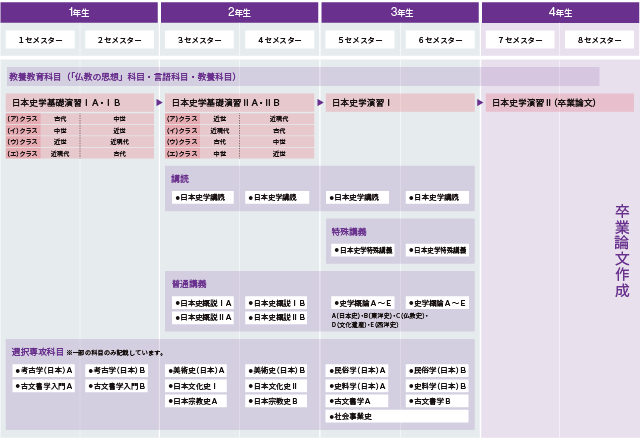Click the (ア)クラス row under semester 1
The image size is (640, 440).
coord(80,119)
